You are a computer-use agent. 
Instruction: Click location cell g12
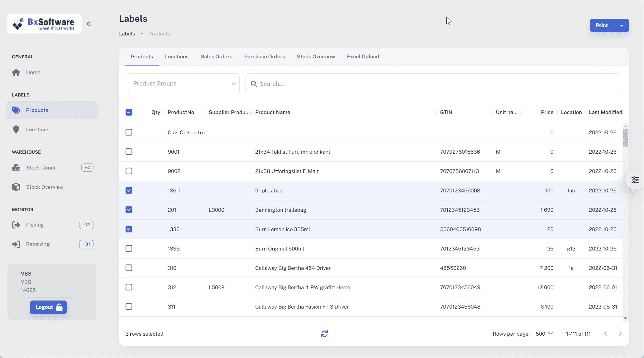pyautogui.click(x=571, y=249)
